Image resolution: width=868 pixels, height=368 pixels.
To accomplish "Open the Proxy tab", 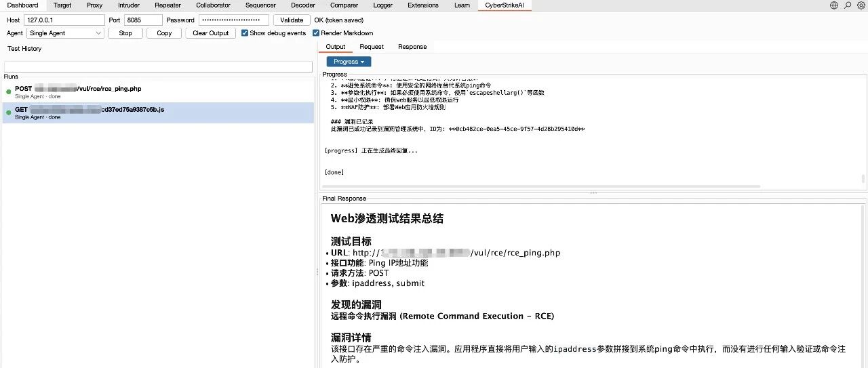I will [94, 5].
